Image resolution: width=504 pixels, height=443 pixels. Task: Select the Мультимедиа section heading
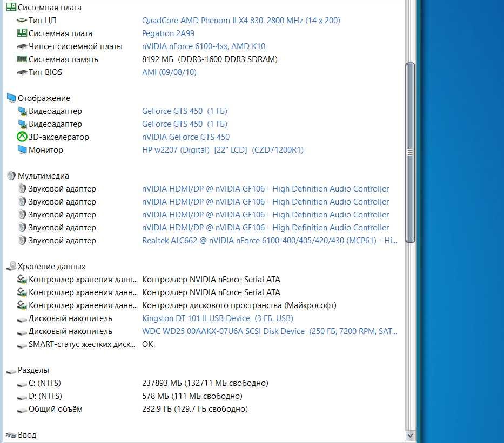pos(43,175)
